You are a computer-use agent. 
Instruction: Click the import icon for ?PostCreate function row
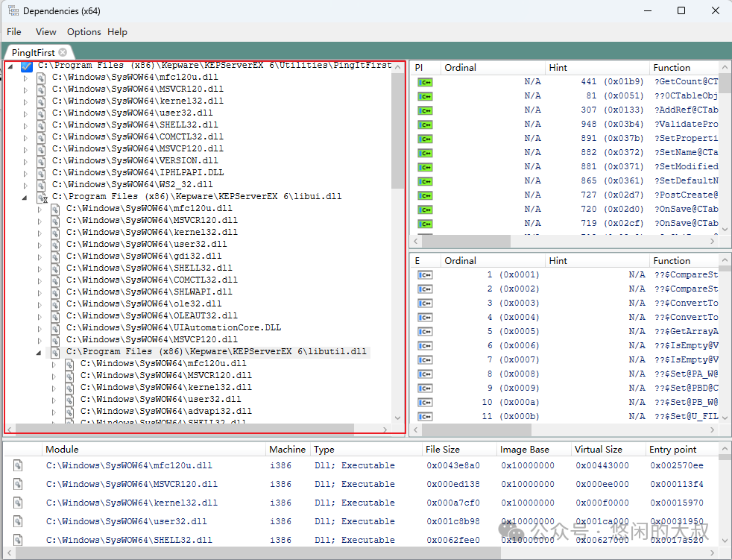[x=425, y=195]
